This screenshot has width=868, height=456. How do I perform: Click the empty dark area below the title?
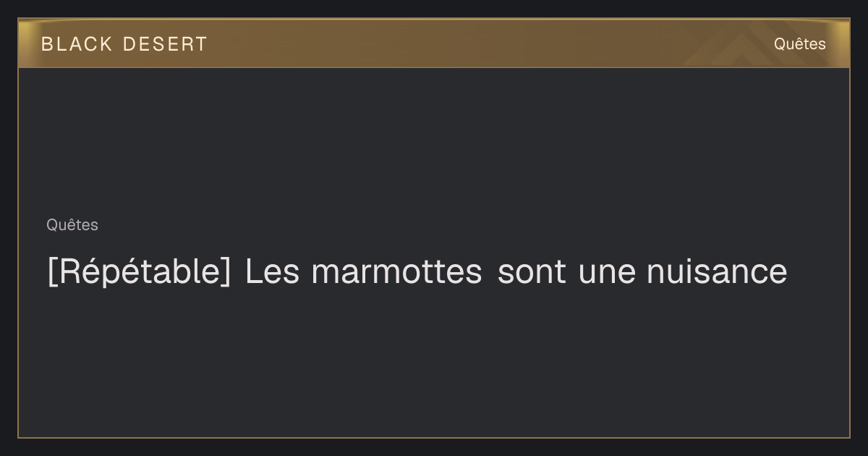pos(434,362)
